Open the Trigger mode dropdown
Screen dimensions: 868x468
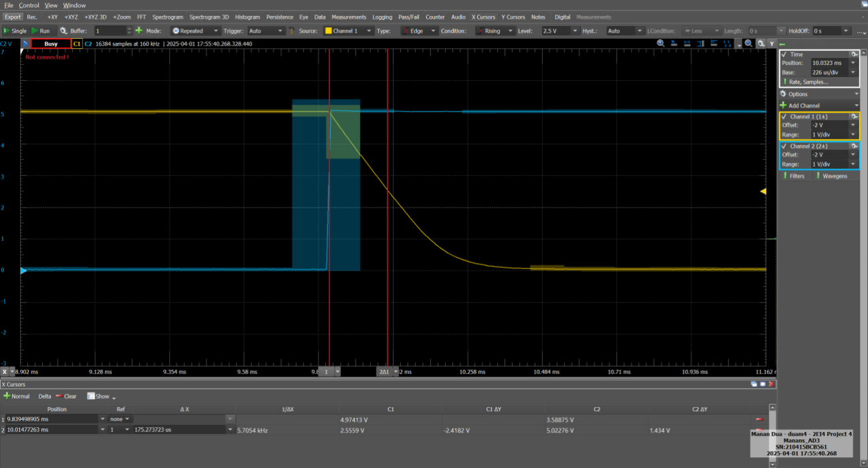[x=267, y=30]
